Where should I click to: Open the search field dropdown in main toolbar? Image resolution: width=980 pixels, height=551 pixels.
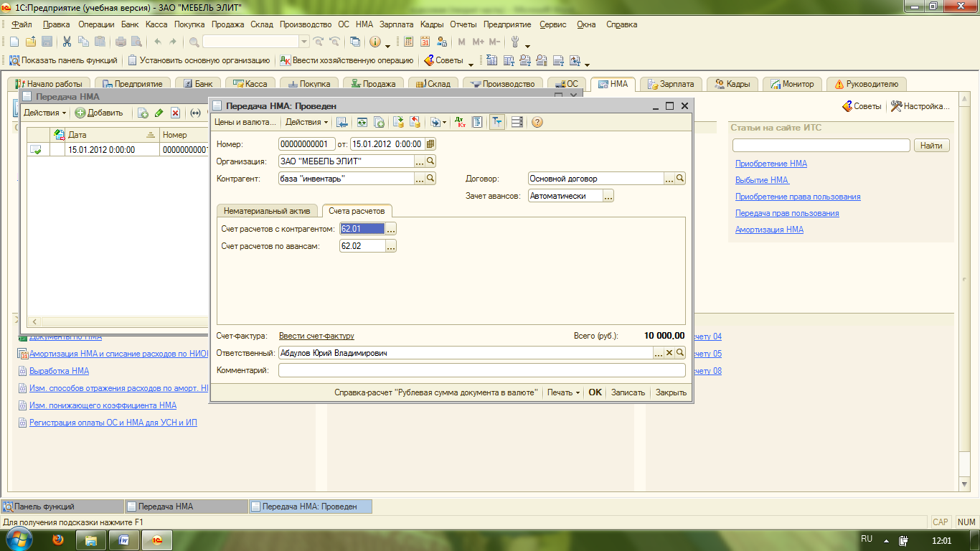[304, 42]
